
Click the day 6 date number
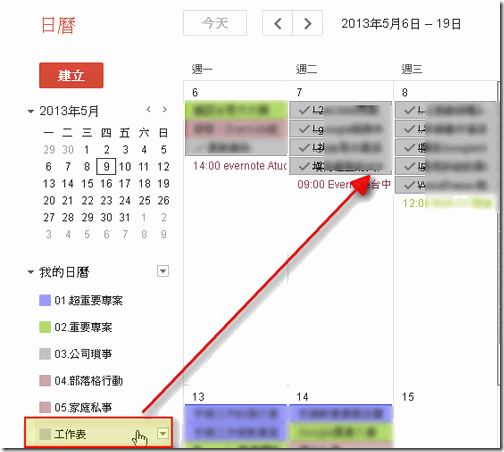[x=195, y=92]
